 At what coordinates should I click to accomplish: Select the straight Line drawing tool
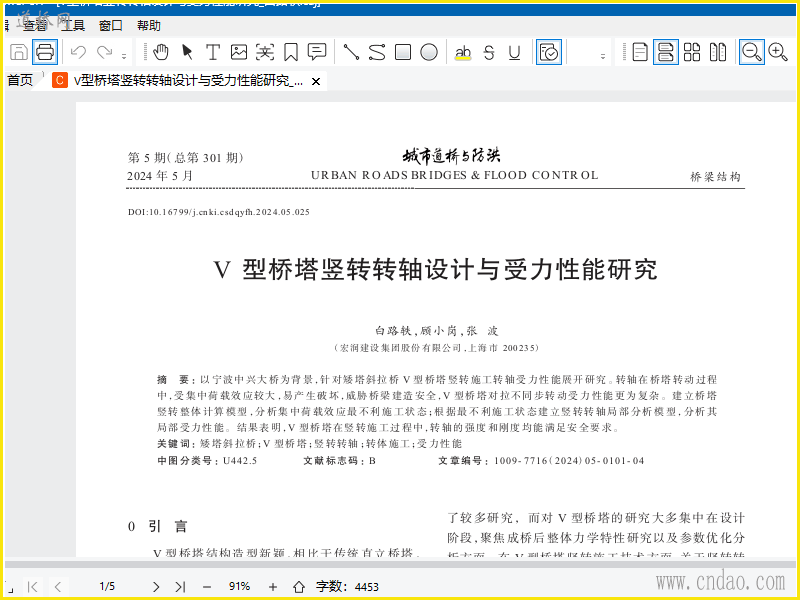351,52
